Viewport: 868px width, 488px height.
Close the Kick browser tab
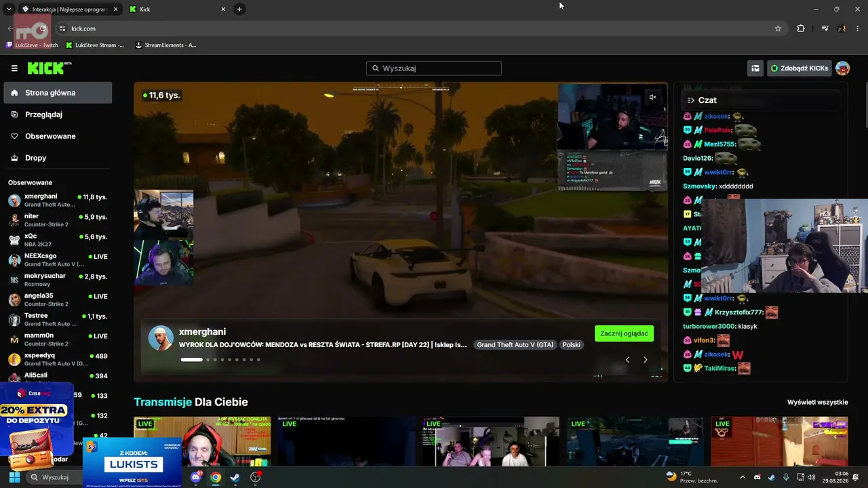click(x=223, y=9)
